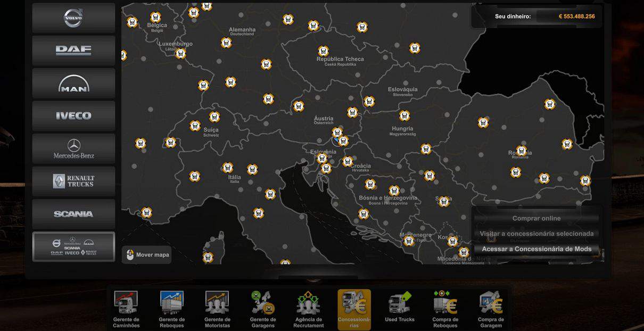Filter dealers by Iveco brand
This screenshot has width=644, height=331.
[73, 116]
